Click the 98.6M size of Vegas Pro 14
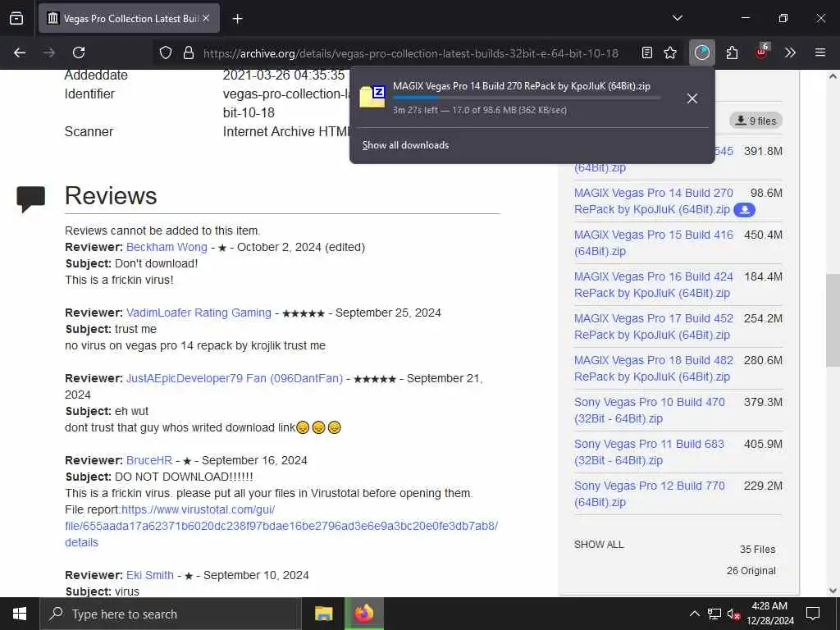840x630 pixels. point(766,193)
